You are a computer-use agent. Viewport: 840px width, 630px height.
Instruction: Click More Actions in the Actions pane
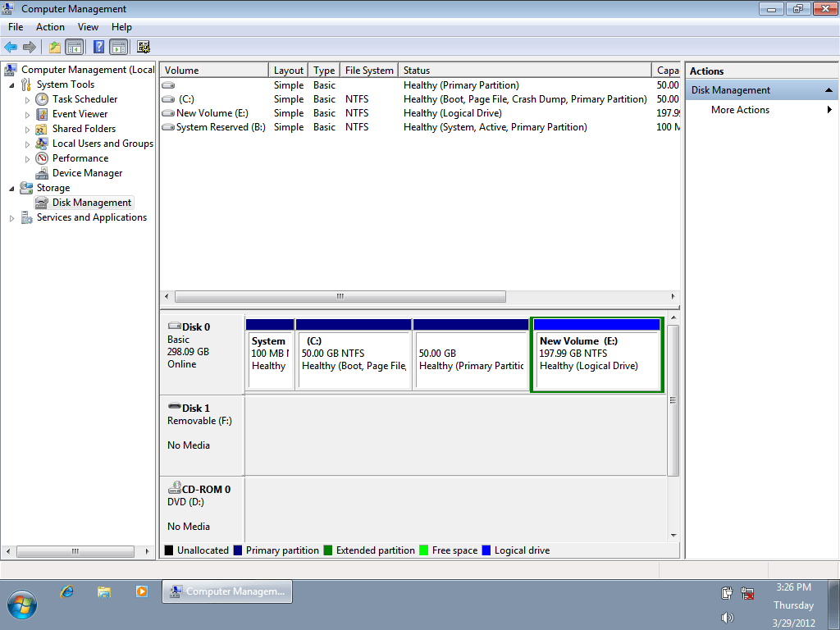pos(740,110)
